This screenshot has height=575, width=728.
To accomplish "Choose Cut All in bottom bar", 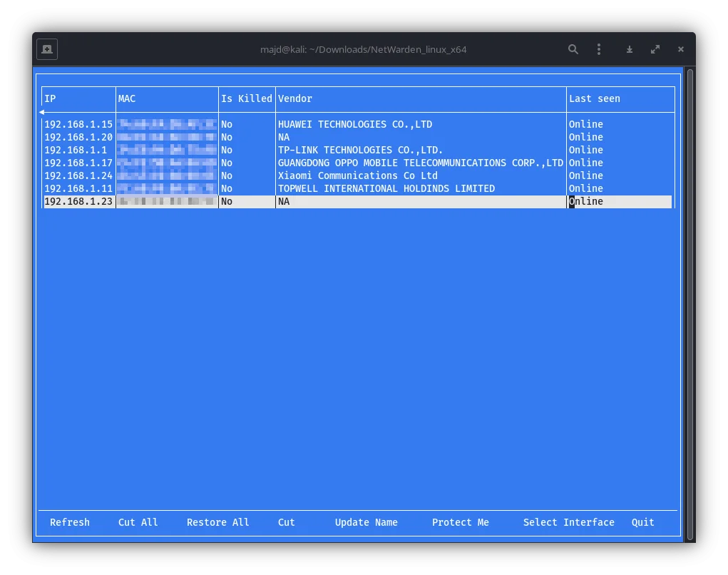I will (138, 522).
